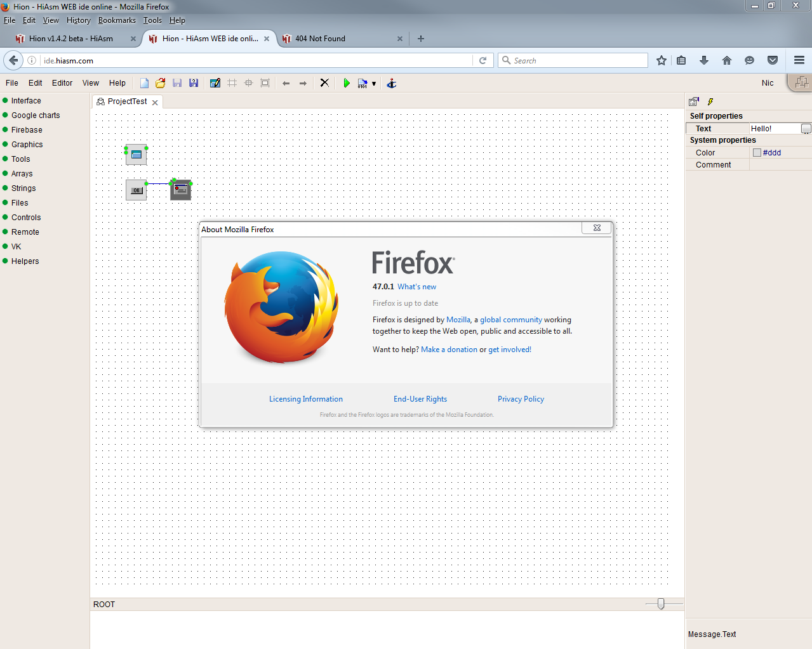Expand the Google charts palette group
The width and height of the screenshot is (812, 649).
[x=36, y=115]
